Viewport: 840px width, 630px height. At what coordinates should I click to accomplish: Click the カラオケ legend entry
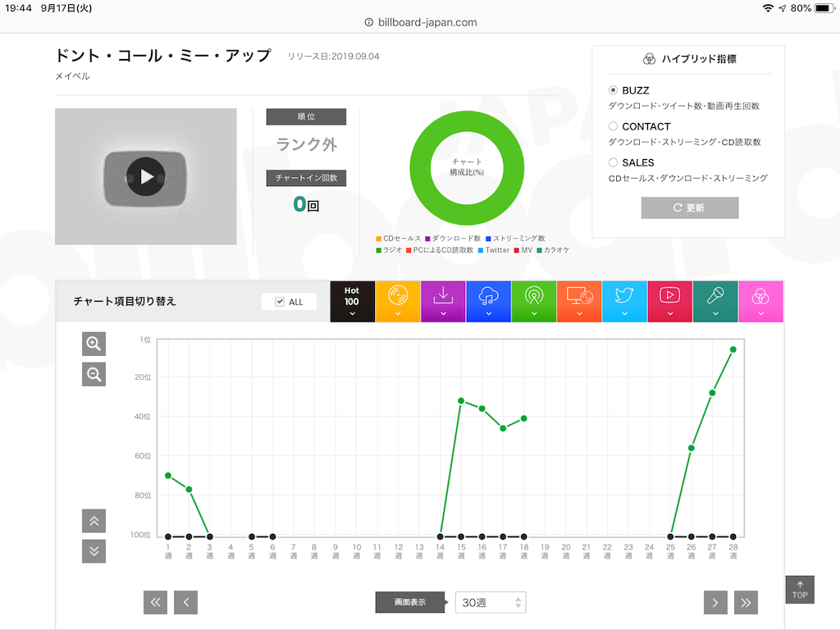pyautogui.click(x=553, y=250)
